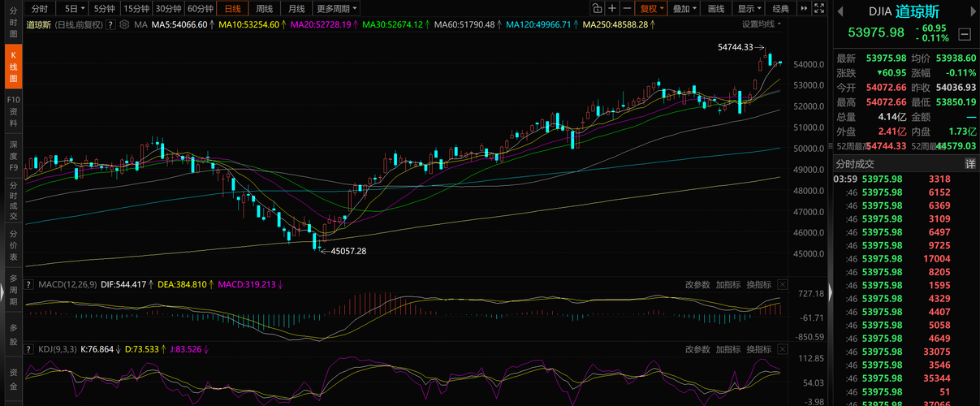Open the 5日 period dropdown

point(74,8)
